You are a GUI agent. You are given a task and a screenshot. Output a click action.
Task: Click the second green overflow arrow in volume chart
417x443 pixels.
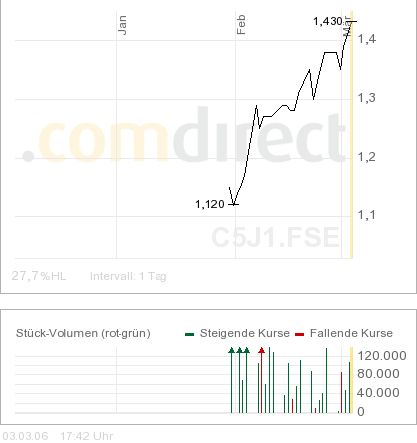[239, 350]
